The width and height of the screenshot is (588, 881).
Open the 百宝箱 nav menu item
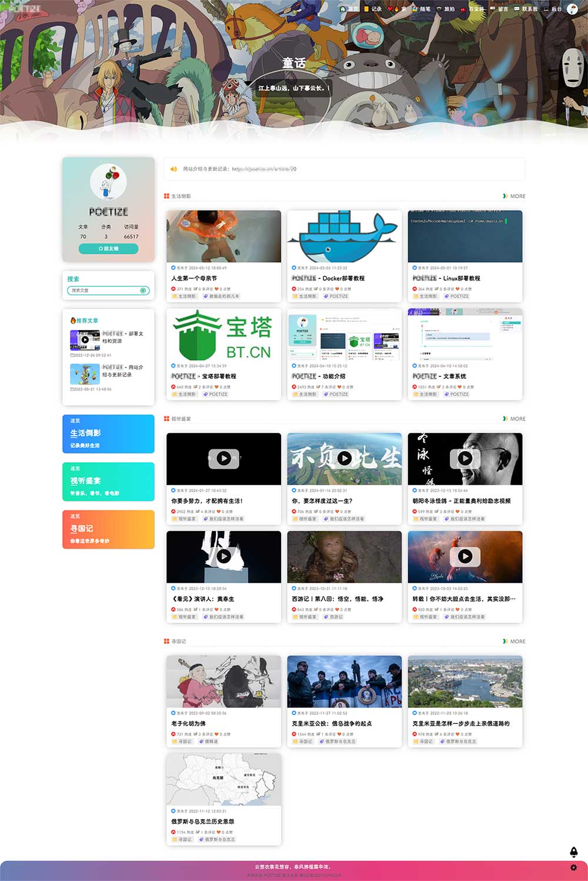[x=472, y=9]
